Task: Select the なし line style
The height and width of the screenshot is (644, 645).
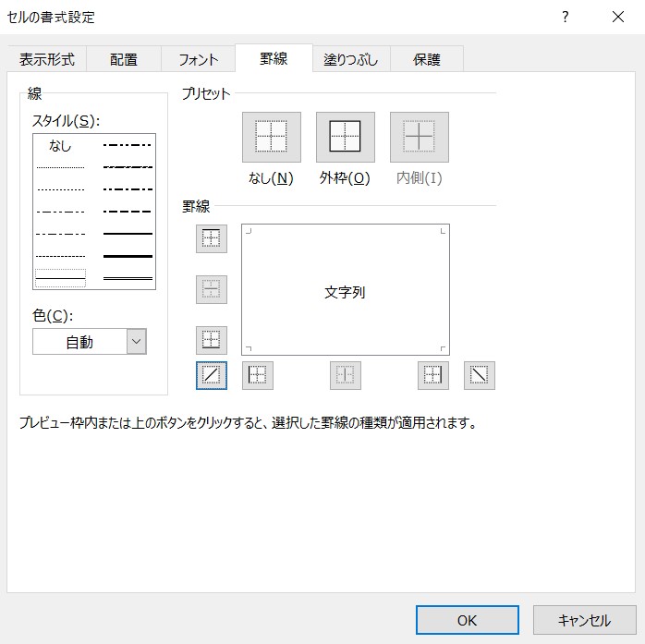Action: [x=60, y=145]
